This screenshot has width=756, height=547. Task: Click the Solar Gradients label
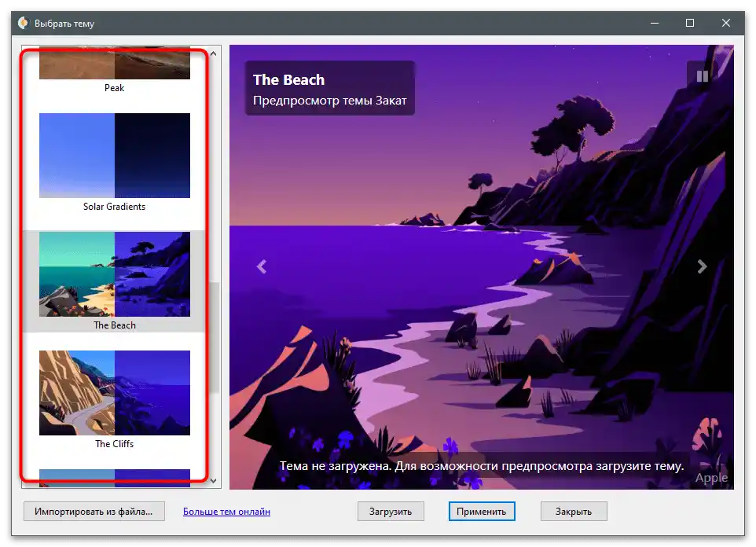point(114,207)
